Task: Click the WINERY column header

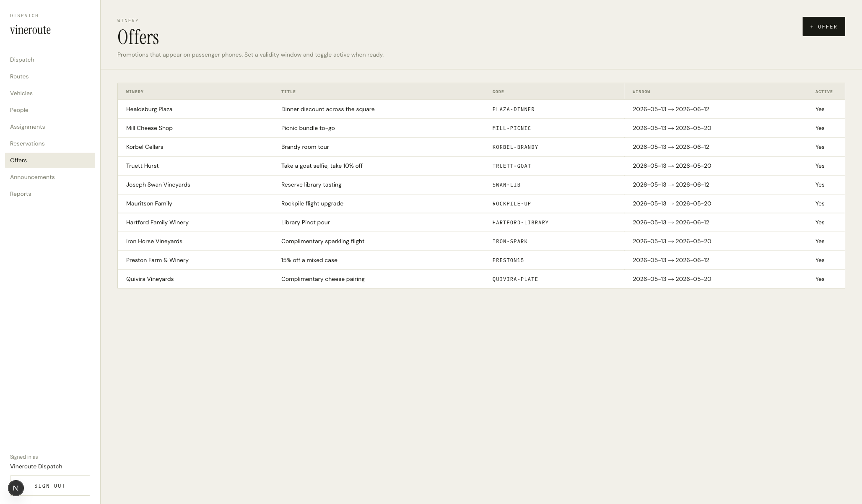Action: coord(135,92)
